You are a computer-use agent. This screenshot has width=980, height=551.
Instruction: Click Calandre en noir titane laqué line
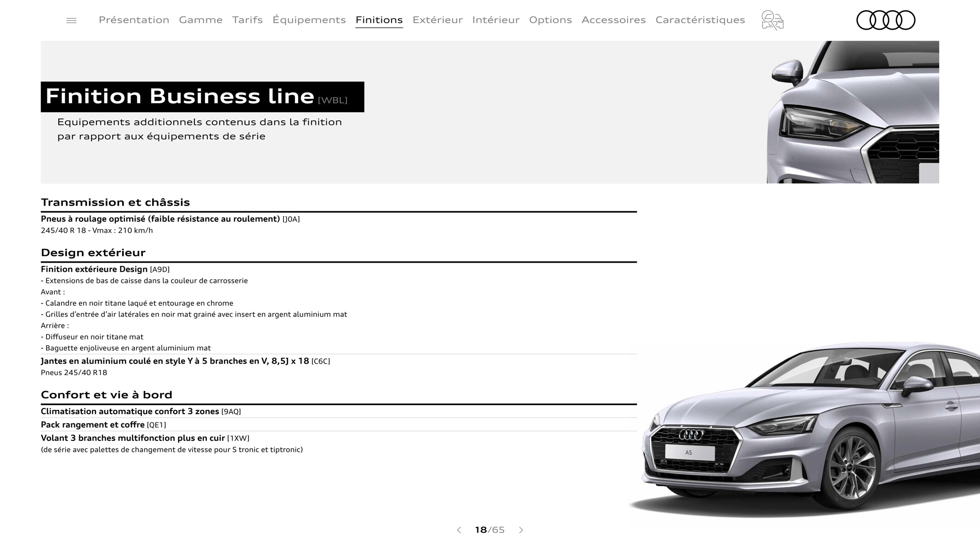(137, 303)
